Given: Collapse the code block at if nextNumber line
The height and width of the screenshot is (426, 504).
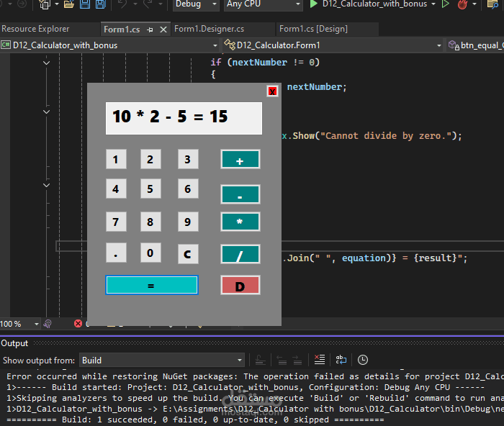Looking at the screenshot, I should click(46, 63).
